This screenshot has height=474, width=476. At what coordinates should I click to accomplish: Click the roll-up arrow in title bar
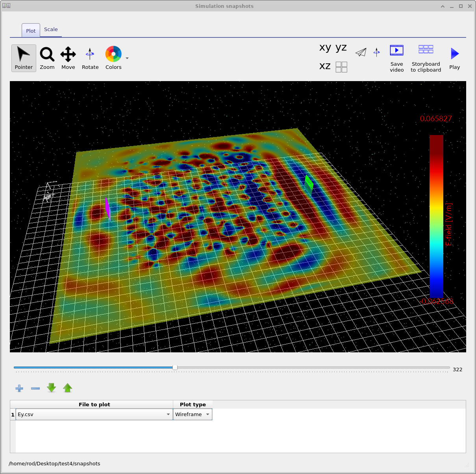(x=443, y=6)
